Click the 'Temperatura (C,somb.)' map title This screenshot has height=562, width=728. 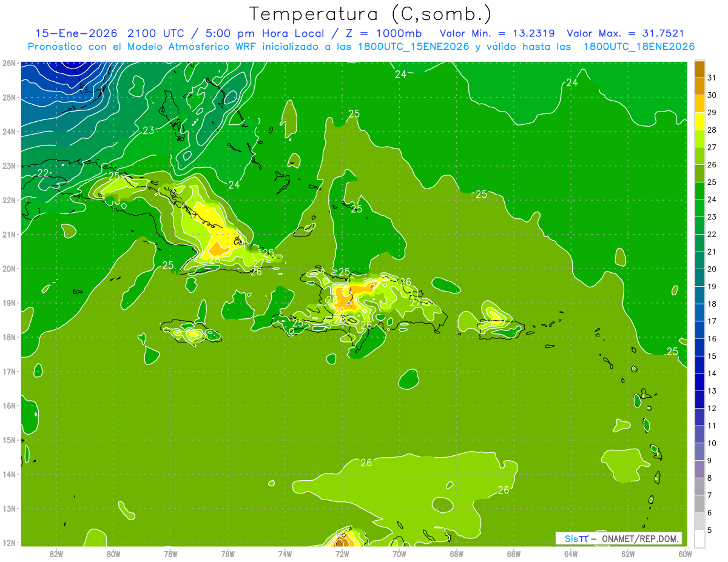[370, 15]
